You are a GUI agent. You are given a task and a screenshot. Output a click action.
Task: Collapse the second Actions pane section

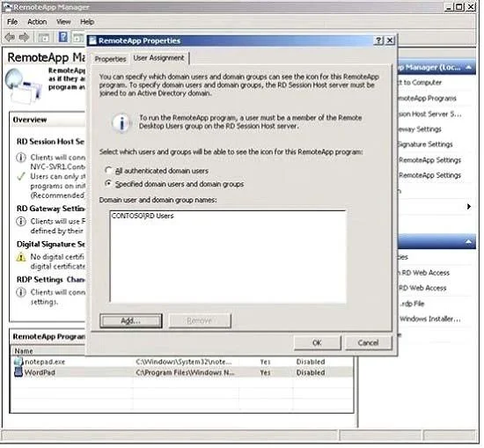pos(468,241)
